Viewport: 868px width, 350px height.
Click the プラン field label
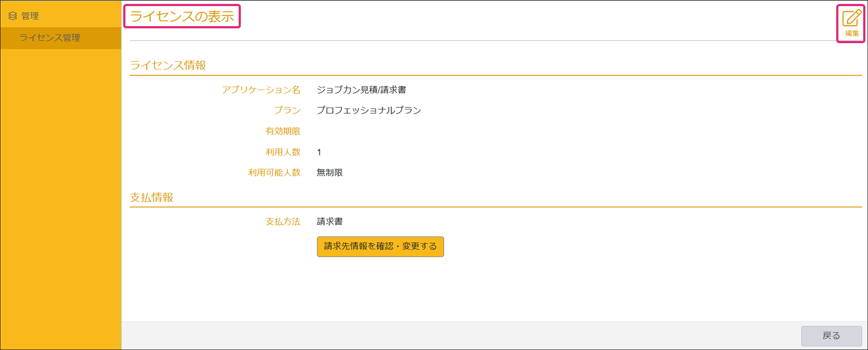(287, 110)
